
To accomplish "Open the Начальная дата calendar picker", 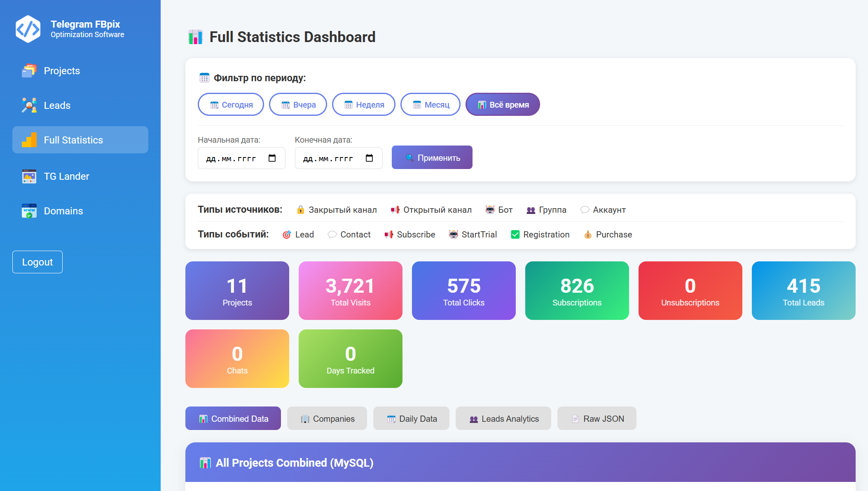I will (272, 158).
